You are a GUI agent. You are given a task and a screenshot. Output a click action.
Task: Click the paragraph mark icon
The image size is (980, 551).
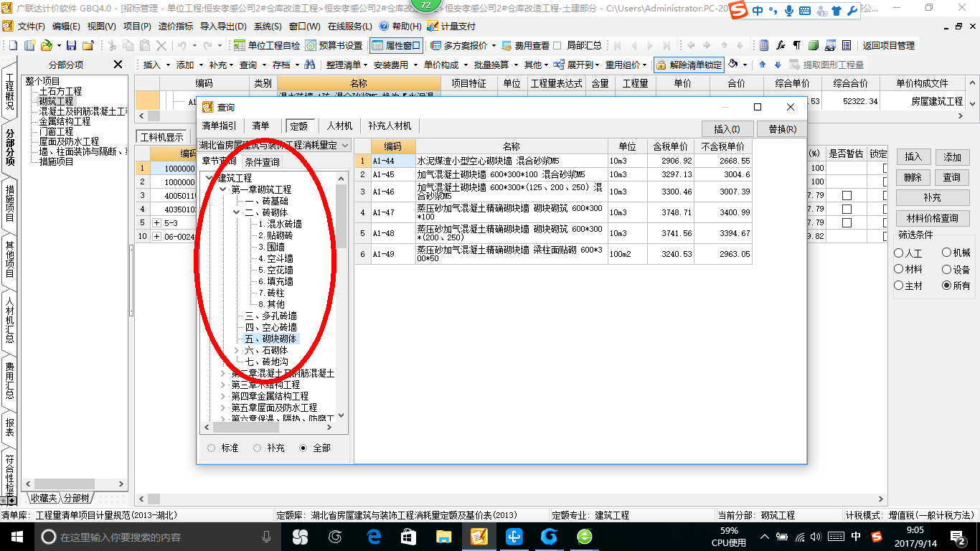(x=797, y=45)
